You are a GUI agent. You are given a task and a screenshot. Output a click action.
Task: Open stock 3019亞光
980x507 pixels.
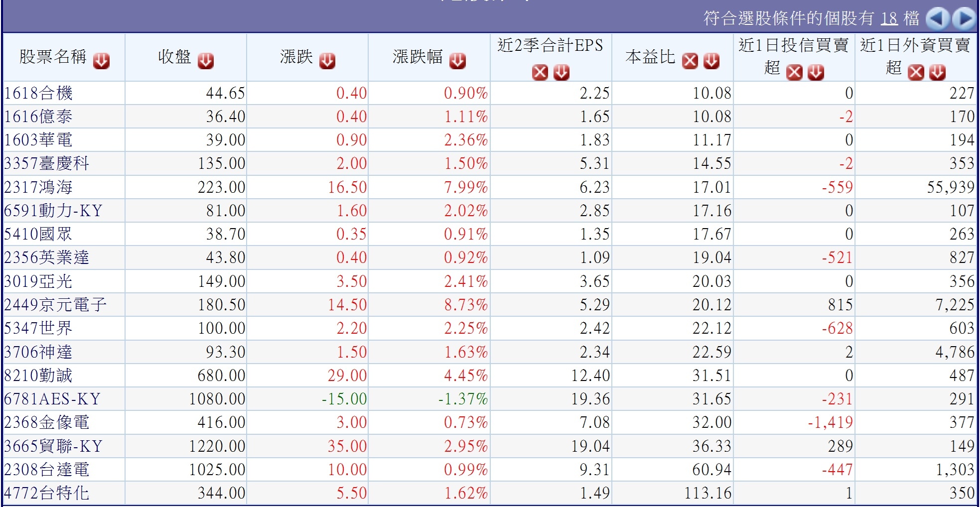38,281
